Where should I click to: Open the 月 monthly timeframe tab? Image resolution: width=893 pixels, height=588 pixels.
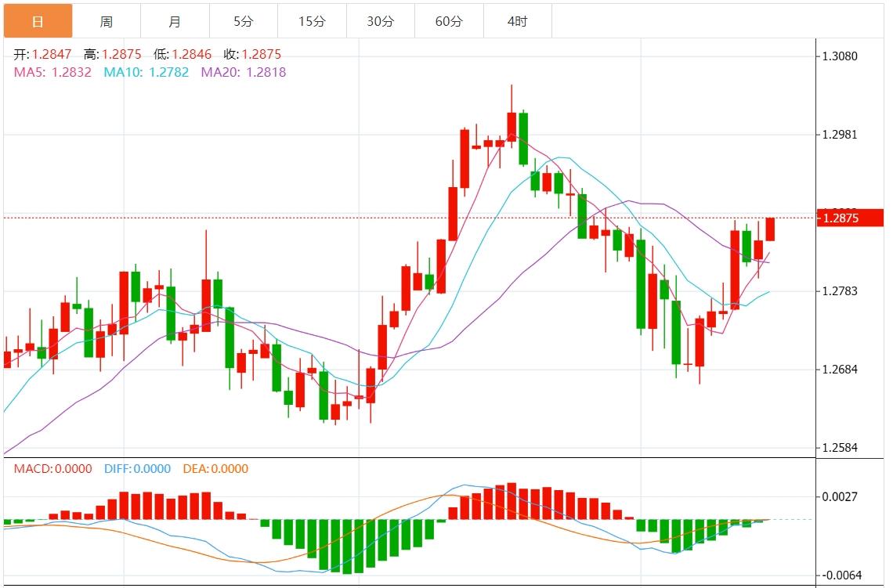pyautogui.click(x=175, y=21)
